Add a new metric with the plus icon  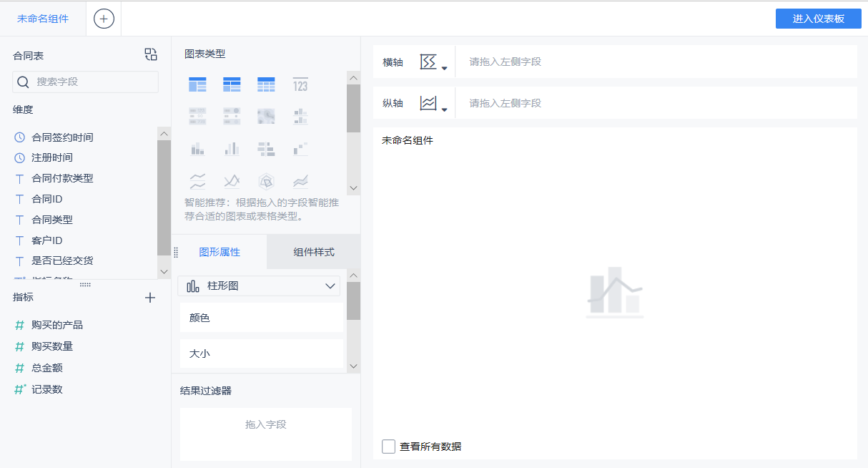click(150, 298)
